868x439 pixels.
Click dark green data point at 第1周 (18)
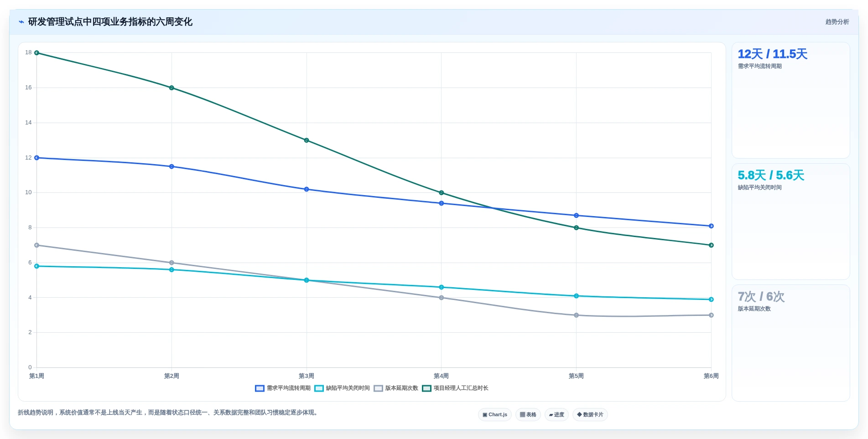[37, 53]
